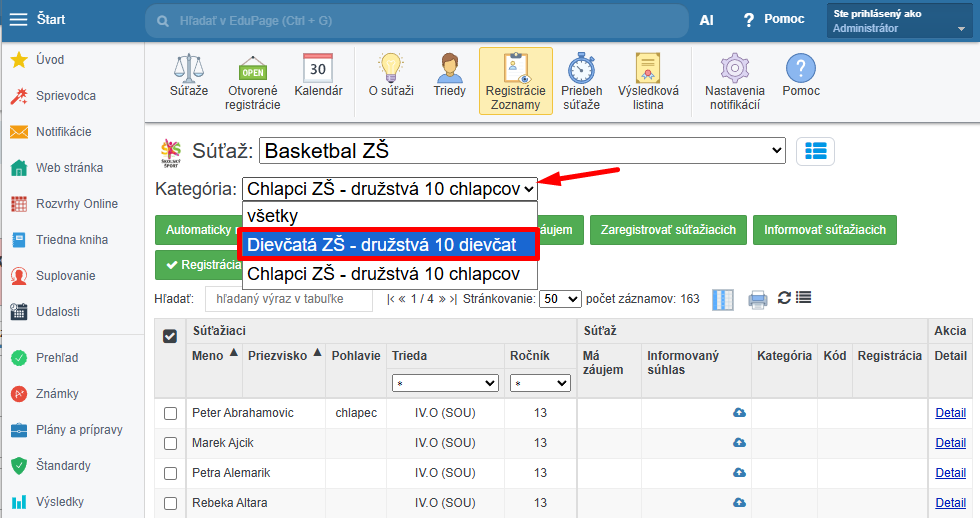This screenshot has width=980, height=518.
Task: Open the Súťaže scales icon
Action: coord(189,68)
